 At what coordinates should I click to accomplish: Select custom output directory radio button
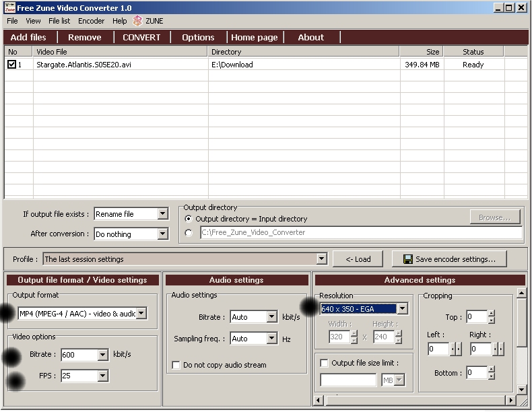click(x=189, y=233)
